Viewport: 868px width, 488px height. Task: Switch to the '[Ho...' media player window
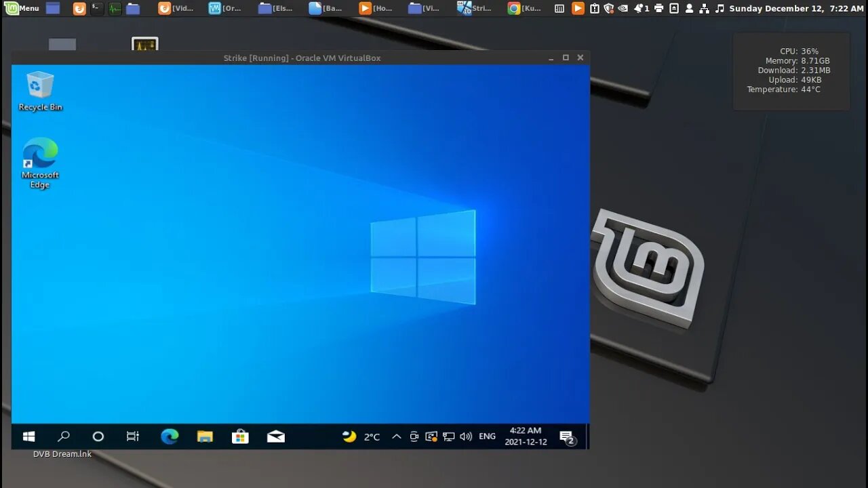[376, 9]
